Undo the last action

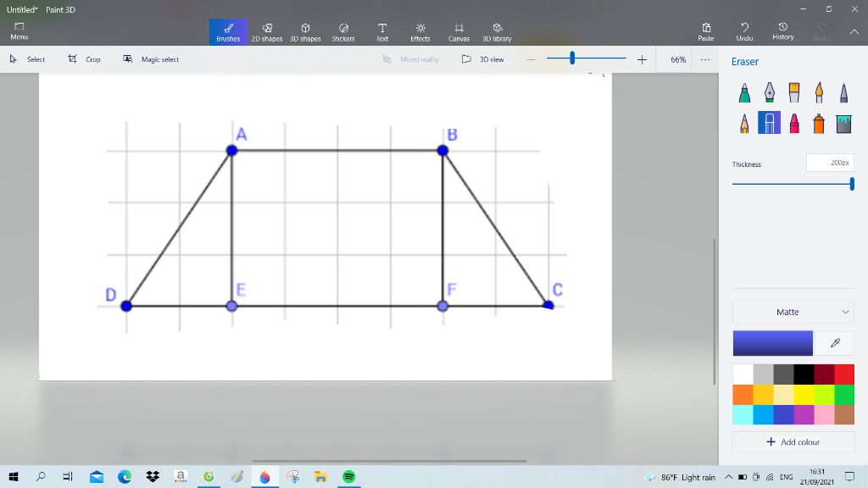tap(744, 31)
